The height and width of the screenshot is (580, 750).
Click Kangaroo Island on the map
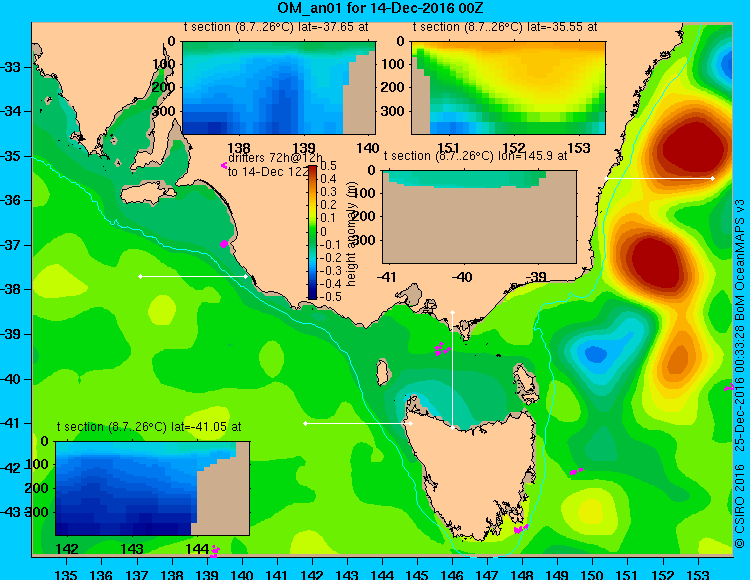(147, 194)
